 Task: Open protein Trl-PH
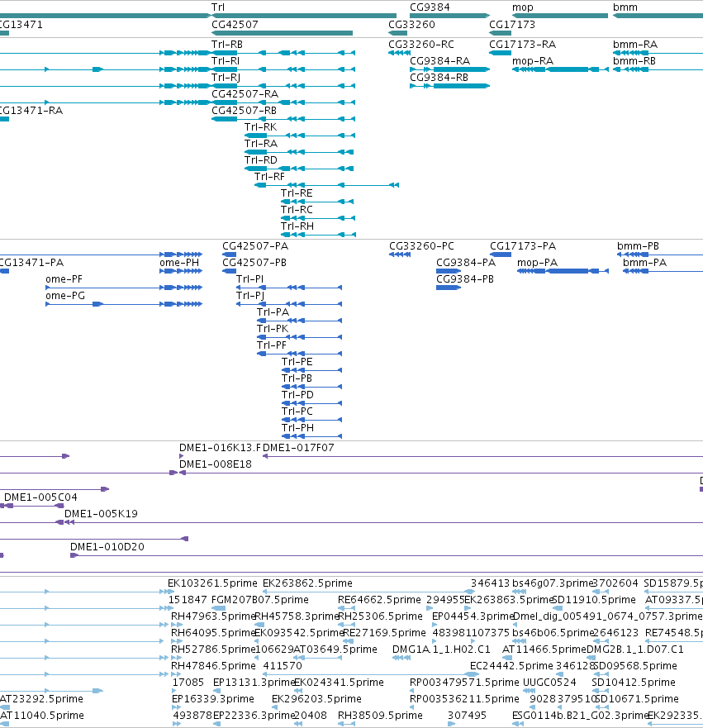[x=297, y=427]
